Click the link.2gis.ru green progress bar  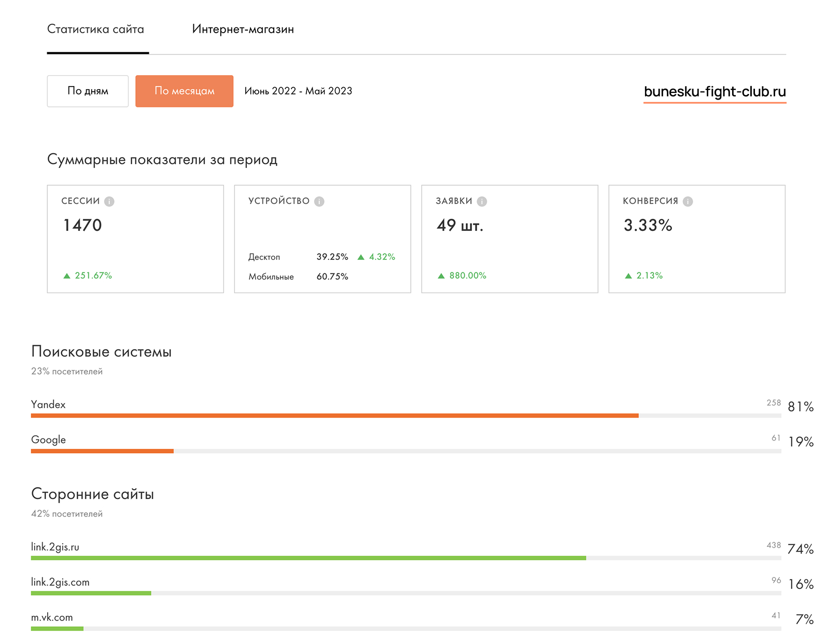point(309,558)
